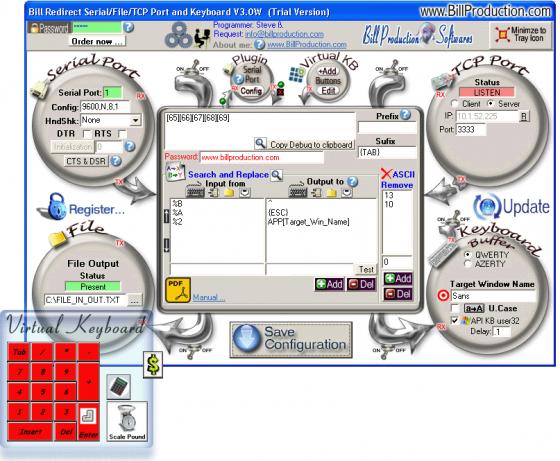Select the QWERTY radio button
560x461 pixels.
(x=467, y=255)
